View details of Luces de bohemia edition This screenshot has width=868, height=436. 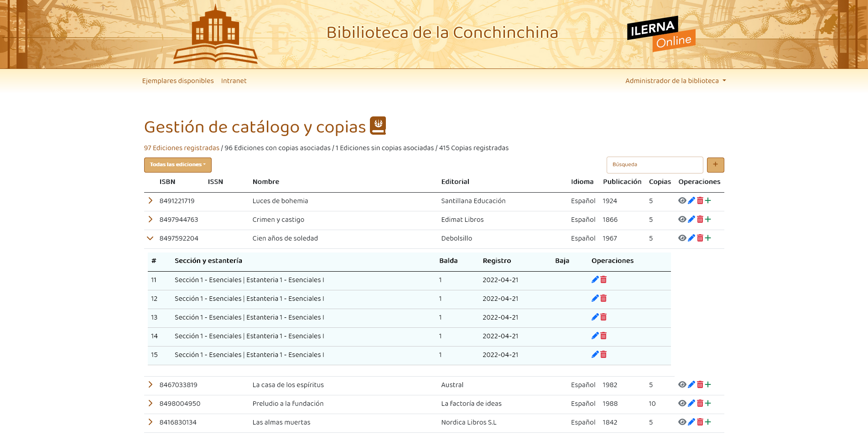(682, 201)
